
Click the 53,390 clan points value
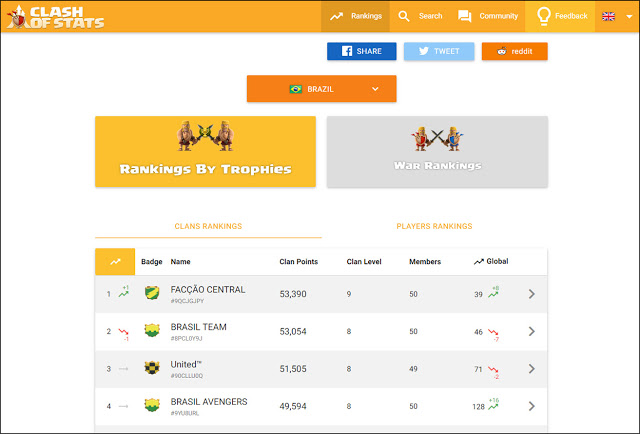(x=293, y=294)
